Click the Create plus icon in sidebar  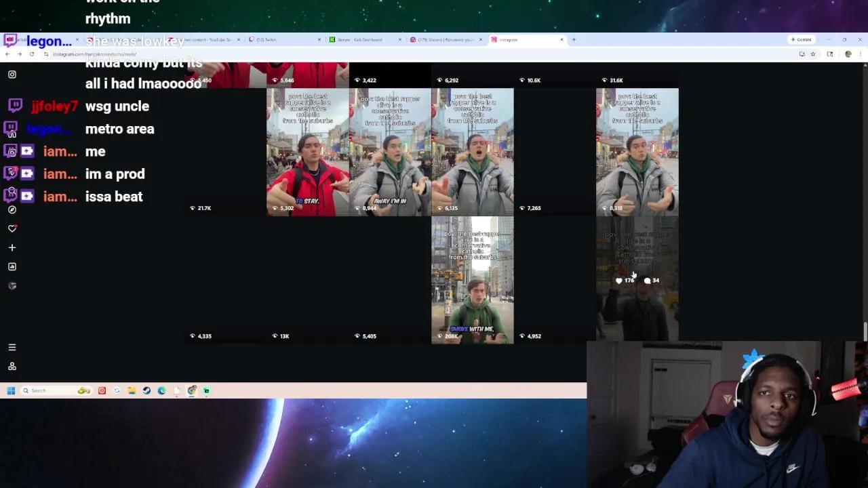[12, 247]
